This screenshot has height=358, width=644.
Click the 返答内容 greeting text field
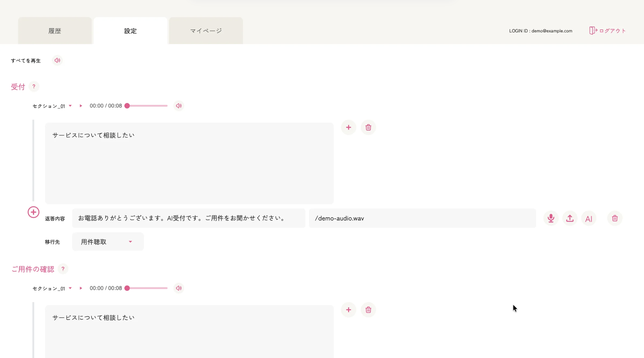[189, 218]
